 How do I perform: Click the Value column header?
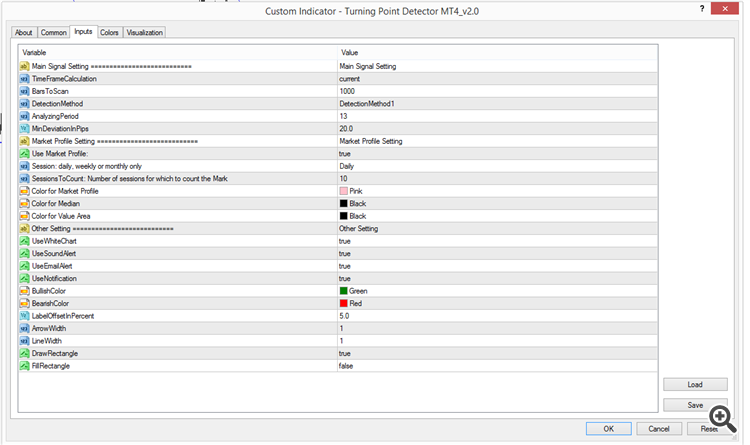click(x=497, y=53)
